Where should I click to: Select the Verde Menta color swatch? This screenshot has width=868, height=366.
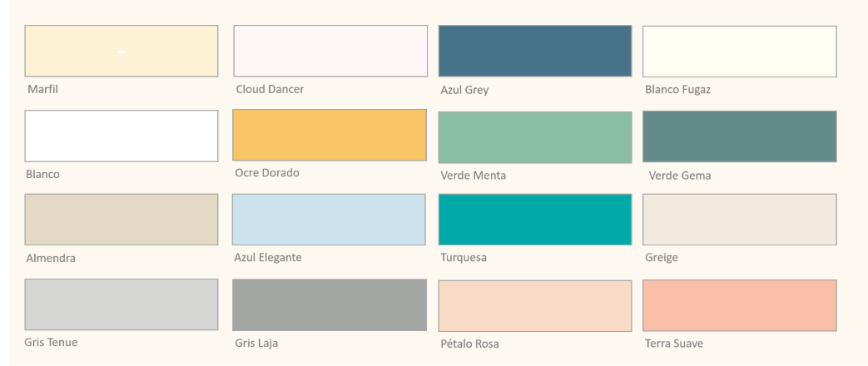click(x=534, y=136)
